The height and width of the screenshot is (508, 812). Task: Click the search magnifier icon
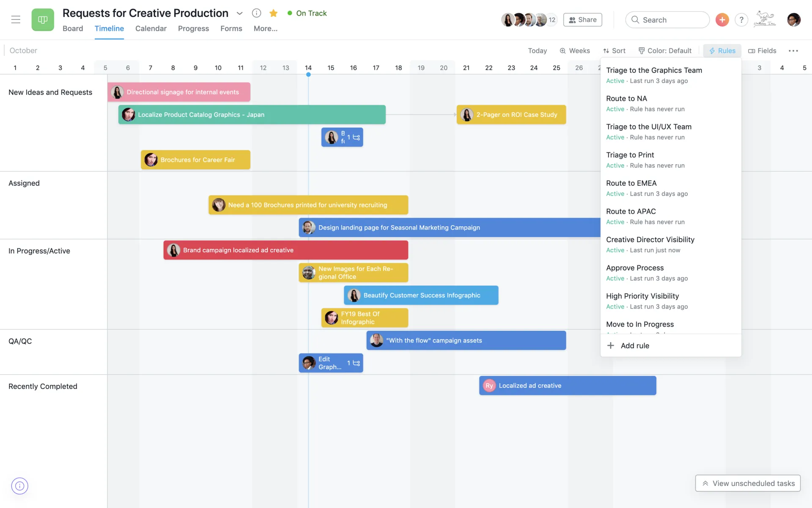tap(636, 19)
